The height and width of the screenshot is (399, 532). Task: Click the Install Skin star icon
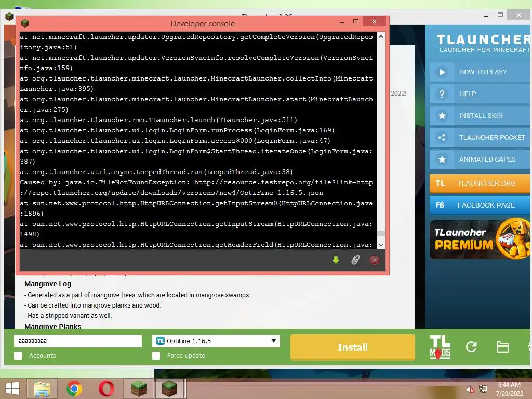click(442, 116)
